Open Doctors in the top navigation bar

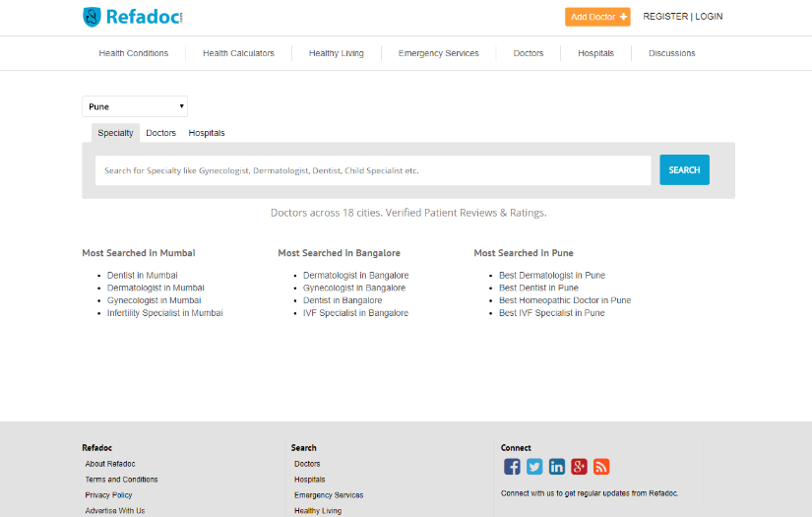click(x=529, y=53)
